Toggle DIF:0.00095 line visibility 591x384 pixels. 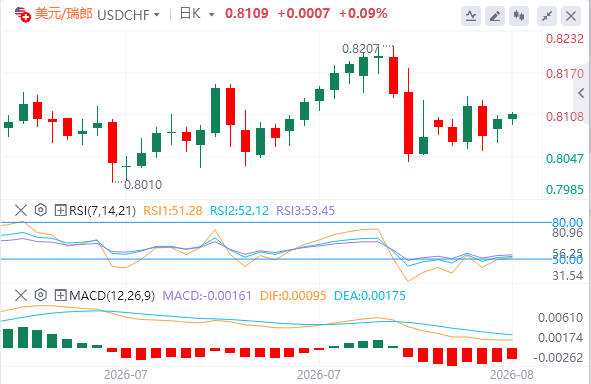click(x=293, y=295)
